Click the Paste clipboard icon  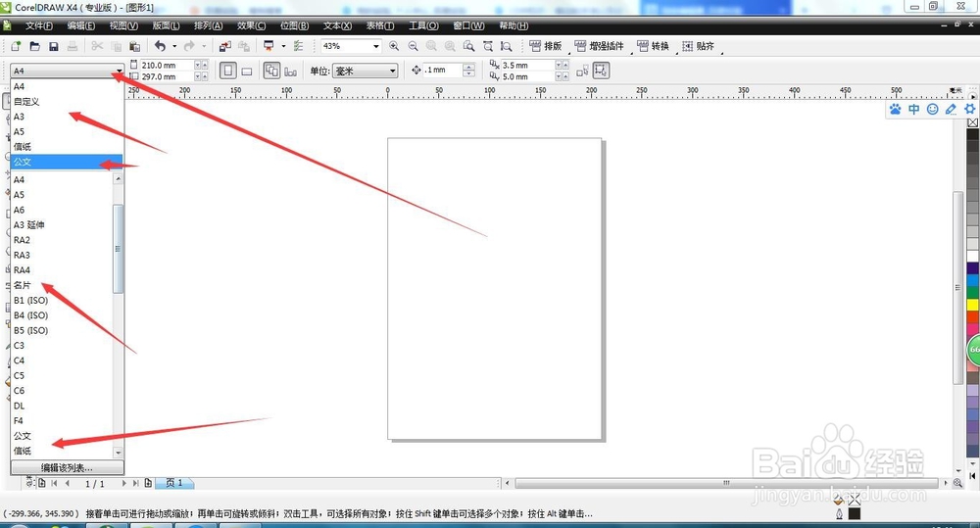[x=134, y=46]
